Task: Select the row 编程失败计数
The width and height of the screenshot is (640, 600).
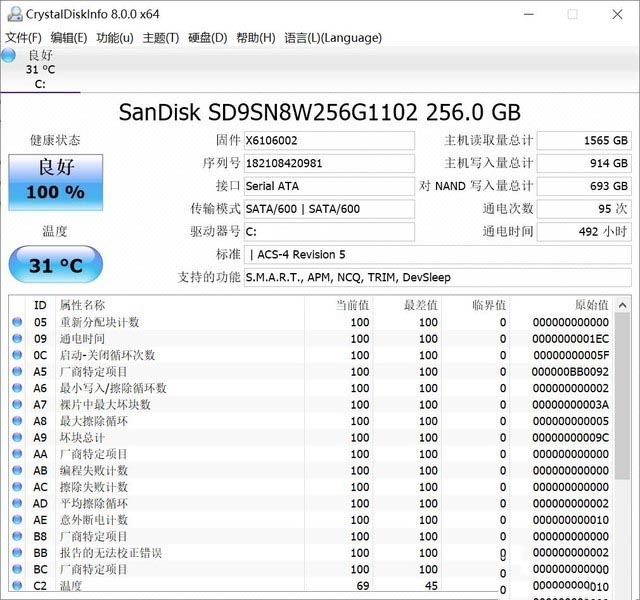Action: 311,471
